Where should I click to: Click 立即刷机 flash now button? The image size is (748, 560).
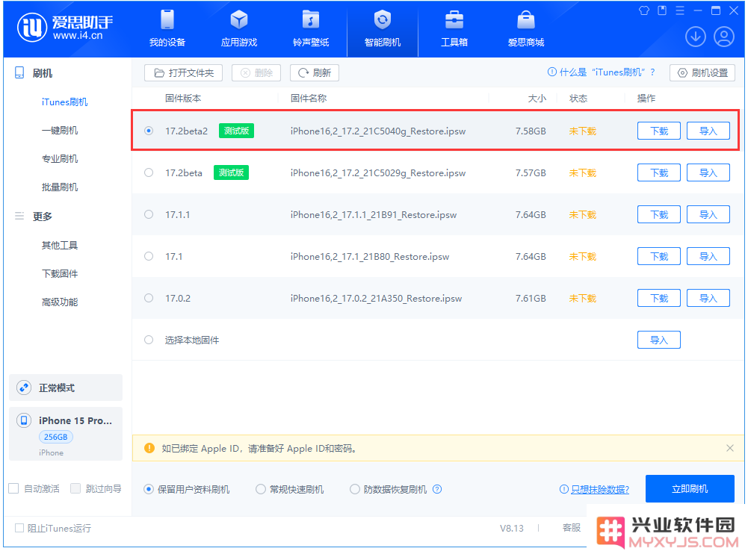coord(690,489)
